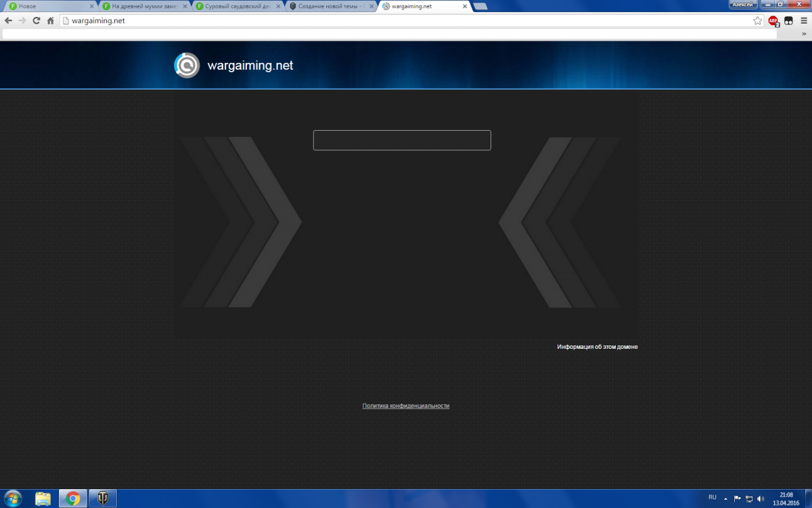Click the RU language indicator
812x508 pixels.
713,498
